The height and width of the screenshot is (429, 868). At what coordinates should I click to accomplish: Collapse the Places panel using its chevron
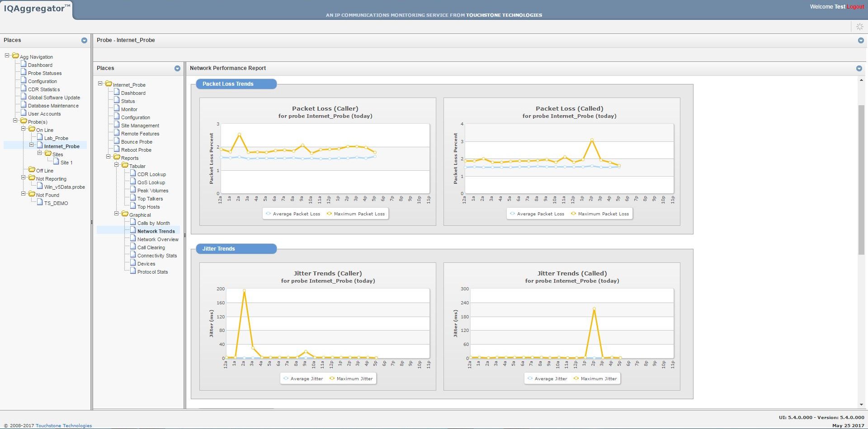click(84, 40)
